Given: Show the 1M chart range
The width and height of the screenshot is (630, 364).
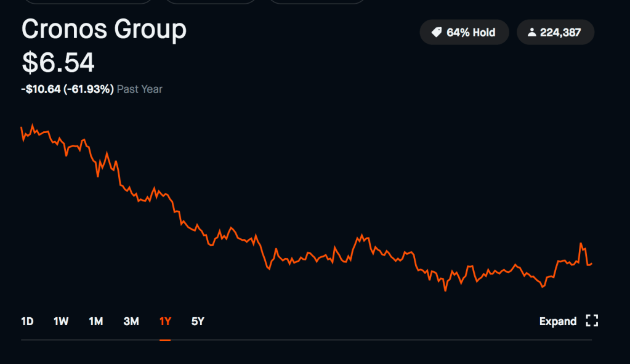Looking at the screenshot, I should [x=95, y=321].
